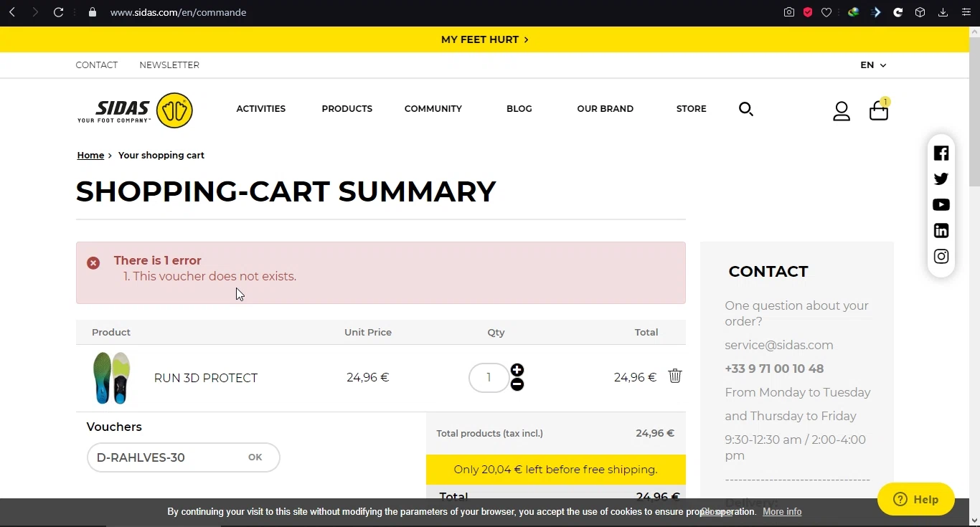Image resolution: width=980 pixels, height=527 pixels.
Task: Apply voucher with OK button
Action: click(255, 457)
